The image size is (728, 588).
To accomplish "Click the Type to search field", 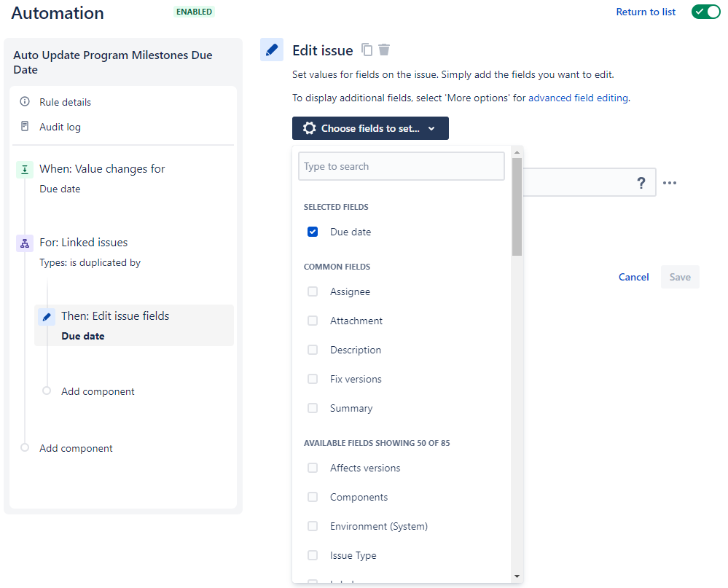I will [x=401, y=166].
